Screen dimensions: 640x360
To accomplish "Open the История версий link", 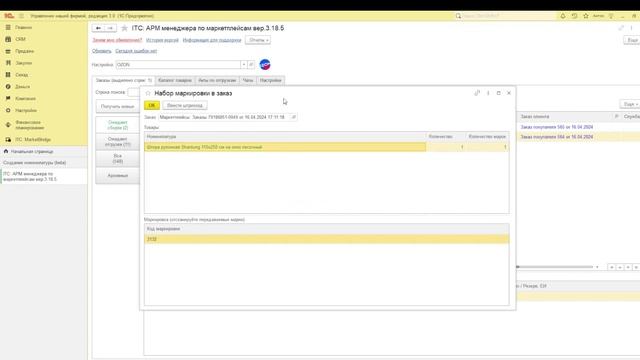I will (x=162, y=40).
